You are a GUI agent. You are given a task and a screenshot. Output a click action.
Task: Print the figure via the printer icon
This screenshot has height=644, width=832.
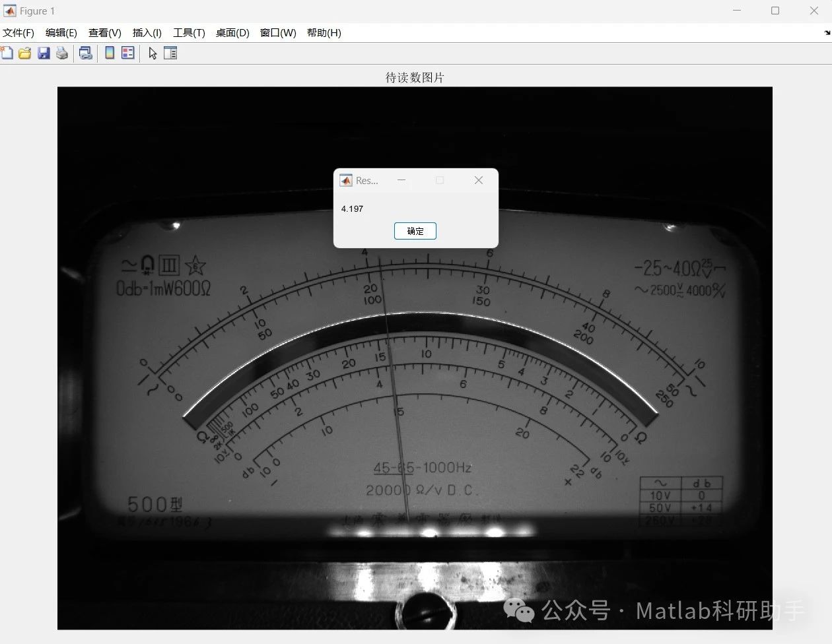pos(61,53)
